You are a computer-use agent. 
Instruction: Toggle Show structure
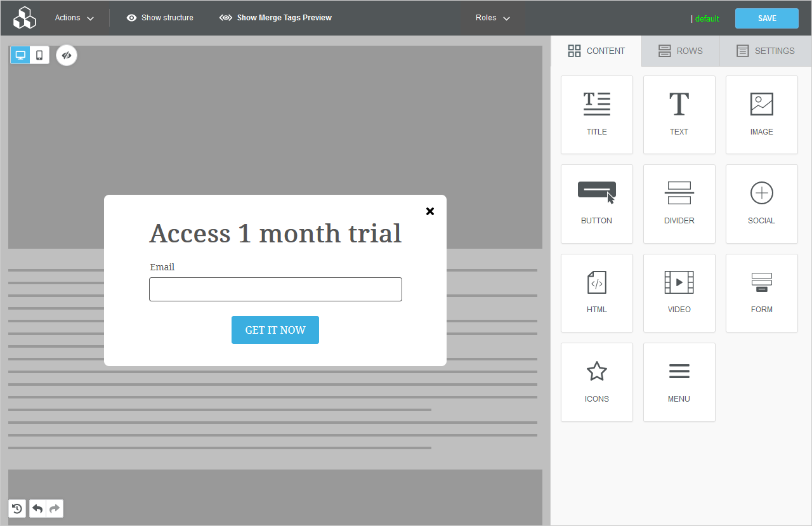[160, 18]
